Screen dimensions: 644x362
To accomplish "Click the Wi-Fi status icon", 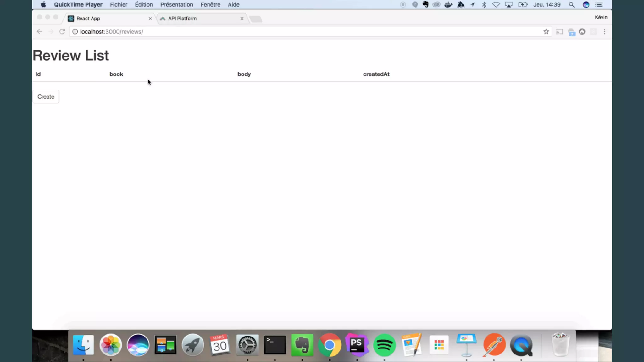I will [x=496, y=4].
